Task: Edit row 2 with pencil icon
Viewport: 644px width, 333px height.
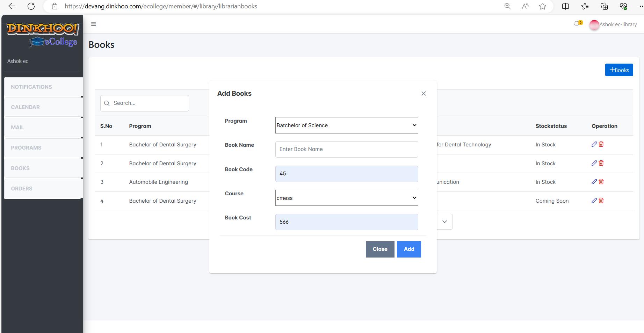Action: click(594, 163)
